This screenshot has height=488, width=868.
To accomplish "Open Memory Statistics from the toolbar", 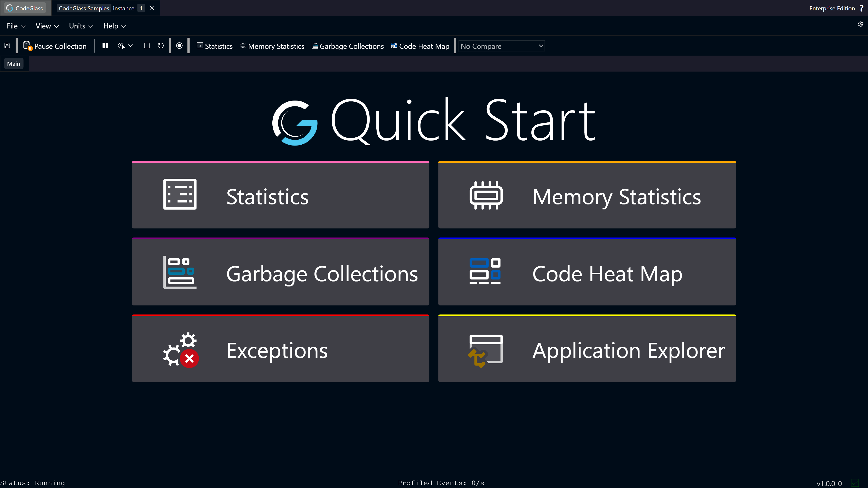I will point(272,46).
